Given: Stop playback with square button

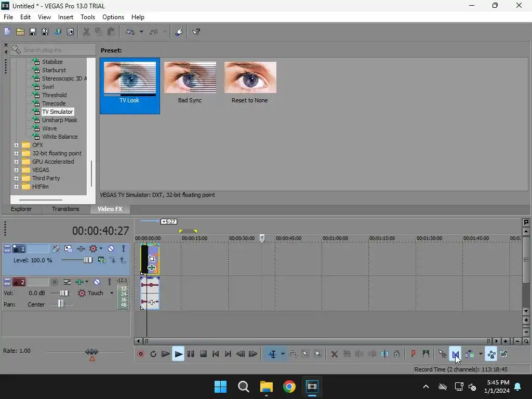Looking at the screenshot, I should (203, 354).
